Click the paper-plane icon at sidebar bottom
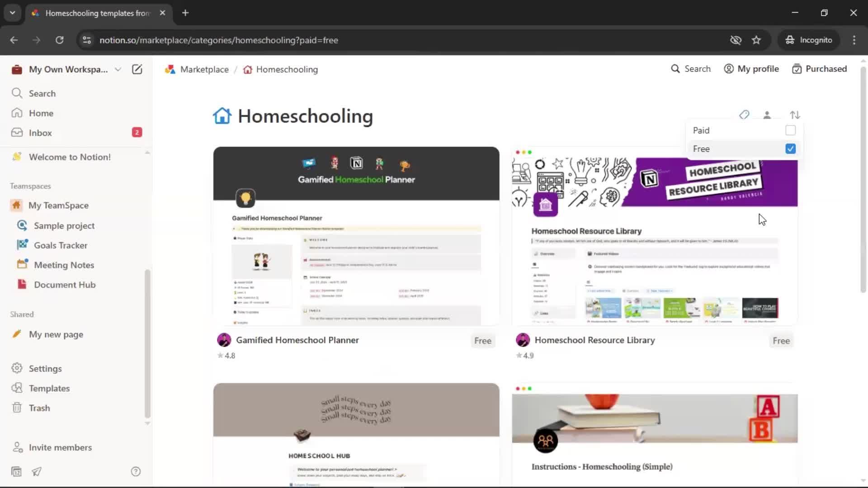Viewport: 868px width, 488px height. pos(37,472)
